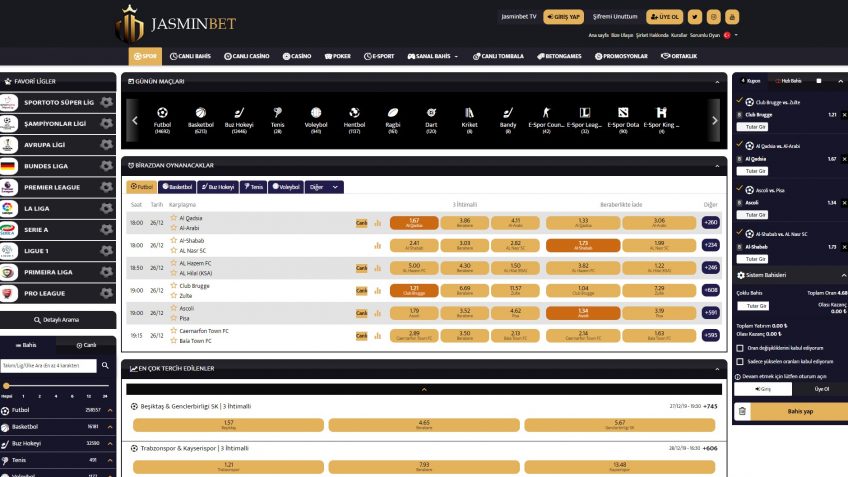Show more bets with +260 button
Image resolution: width=848 pixels, height=477 pixels.
(x=710, y=222)
